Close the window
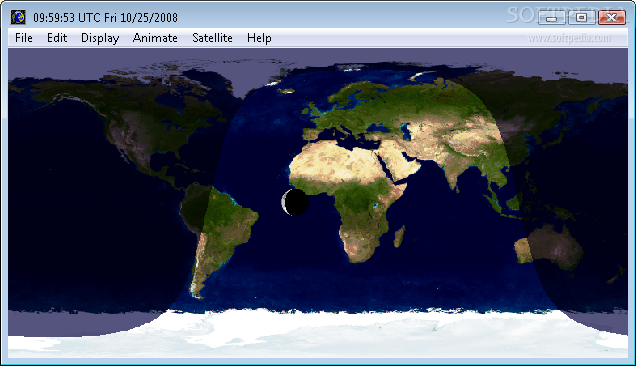Screen dimensions: 636x366 pos(612,17)
